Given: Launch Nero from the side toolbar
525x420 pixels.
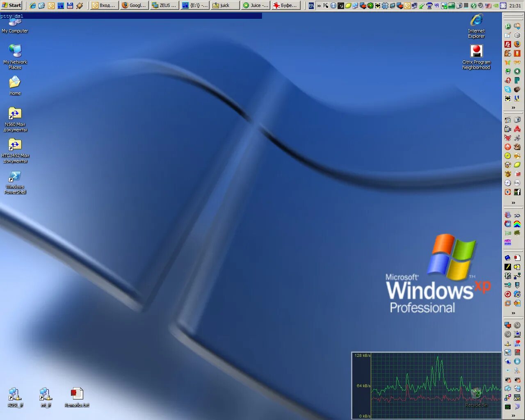Looking at the screenshot, I should pos(508,146).
